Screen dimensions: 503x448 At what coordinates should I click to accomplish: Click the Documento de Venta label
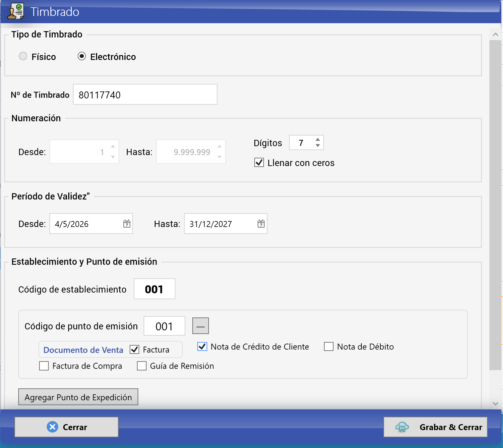point(83,350)
